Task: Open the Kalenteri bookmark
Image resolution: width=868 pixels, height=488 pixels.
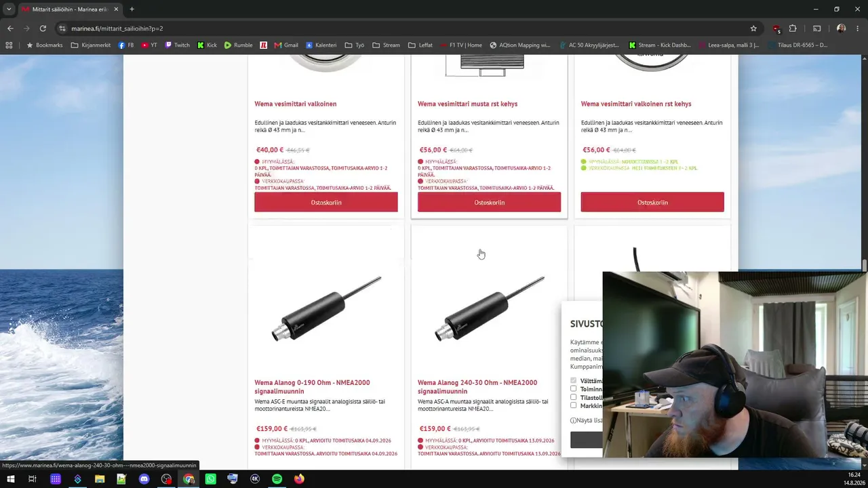Action: click(x=321, y=45)
